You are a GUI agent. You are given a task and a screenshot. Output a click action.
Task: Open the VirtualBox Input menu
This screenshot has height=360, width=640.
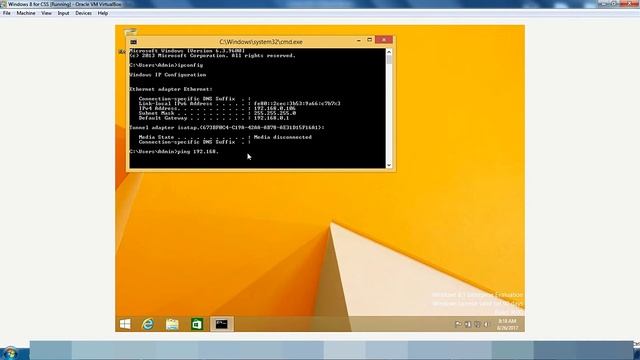click(x=63, y=13)
